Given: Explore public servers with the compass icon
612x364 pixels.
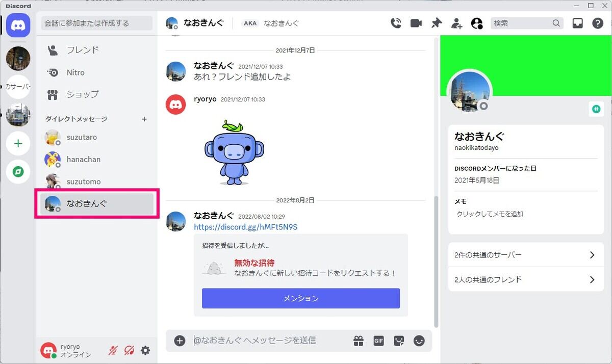Looking at the screenshot, I should pyautogui.click(x=18, y=172).
